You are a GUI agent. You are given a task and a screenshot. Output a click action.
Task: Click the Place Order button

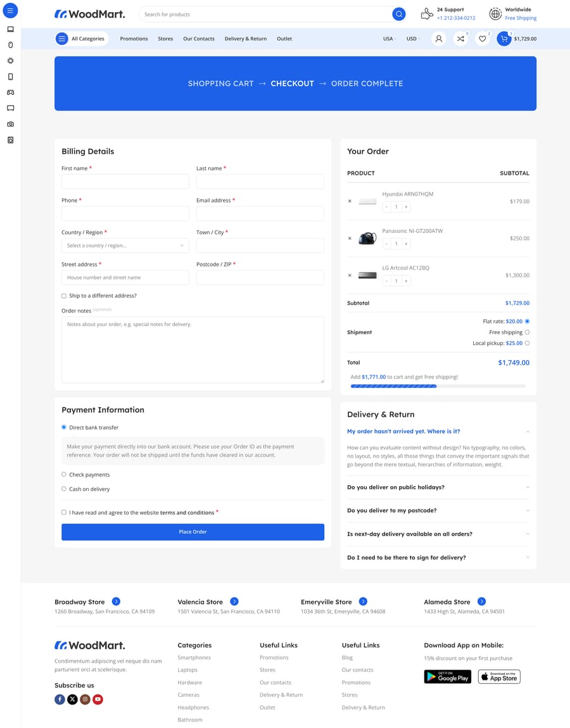(193, 532)
